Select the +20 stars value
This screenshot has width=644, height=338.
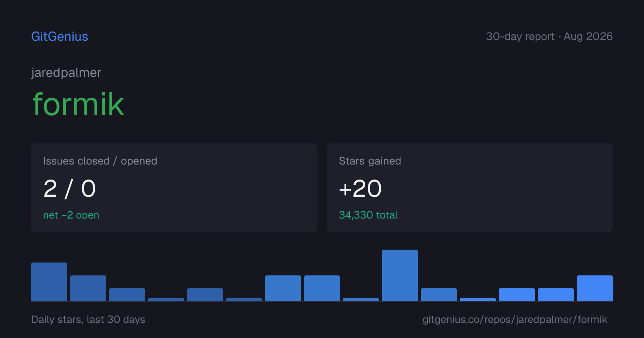point(360,188)
